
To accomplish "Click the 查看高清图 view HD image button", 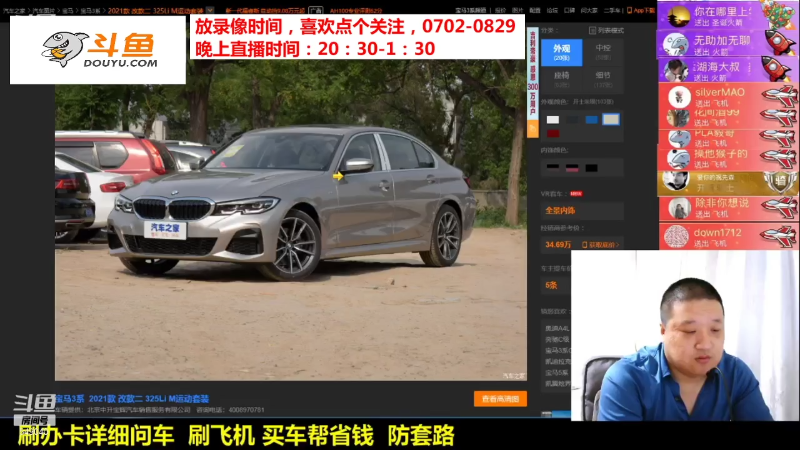I will pos(500,399).
